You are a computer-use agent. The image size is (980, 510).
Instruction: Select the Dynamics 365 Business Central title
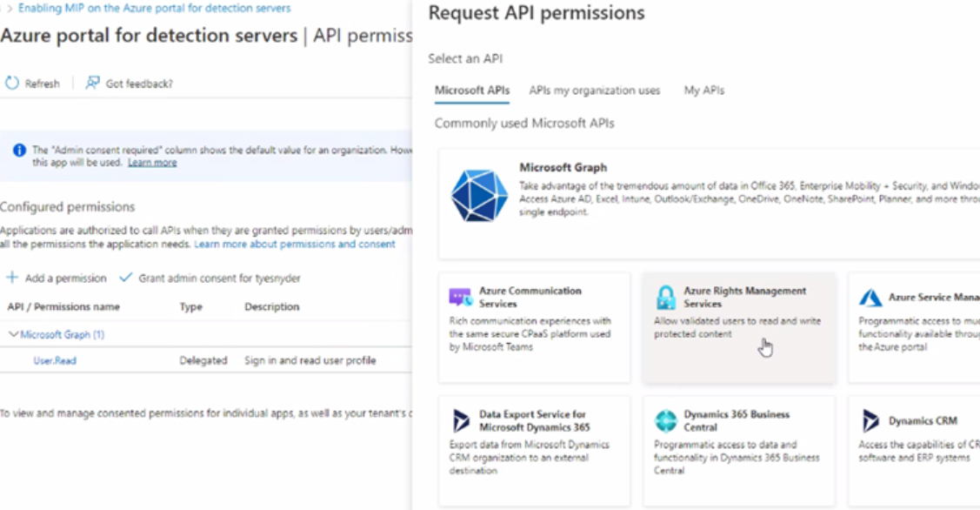(x=737, y=420)
